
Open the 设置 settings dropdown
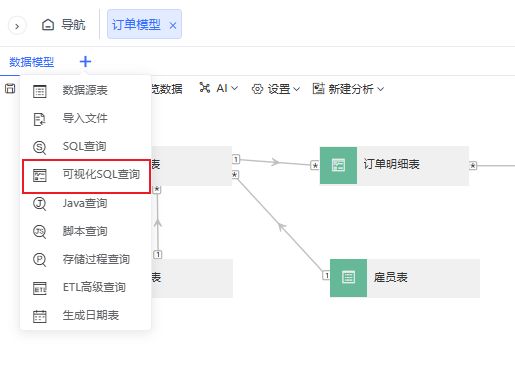[x=276, y=89]
